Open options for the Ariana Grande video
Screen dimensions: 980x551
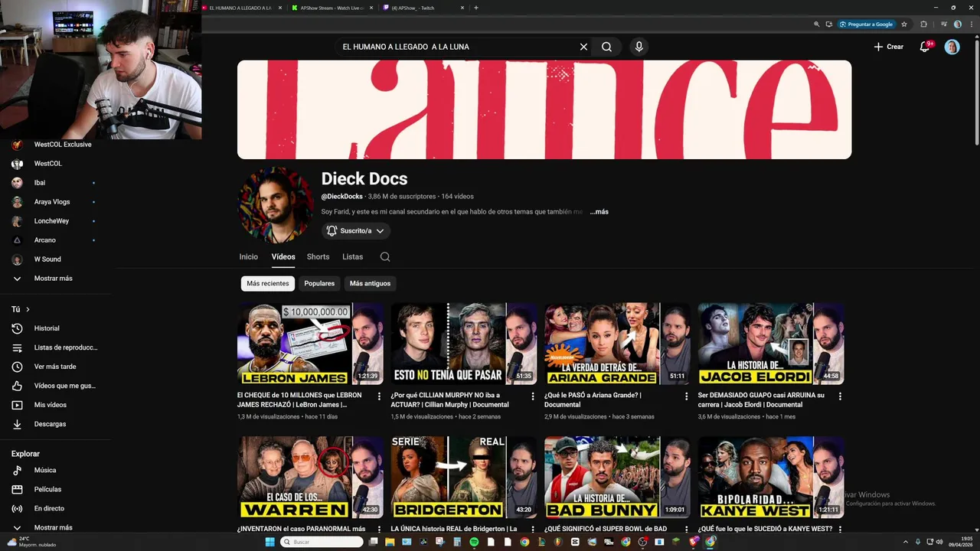686,396
